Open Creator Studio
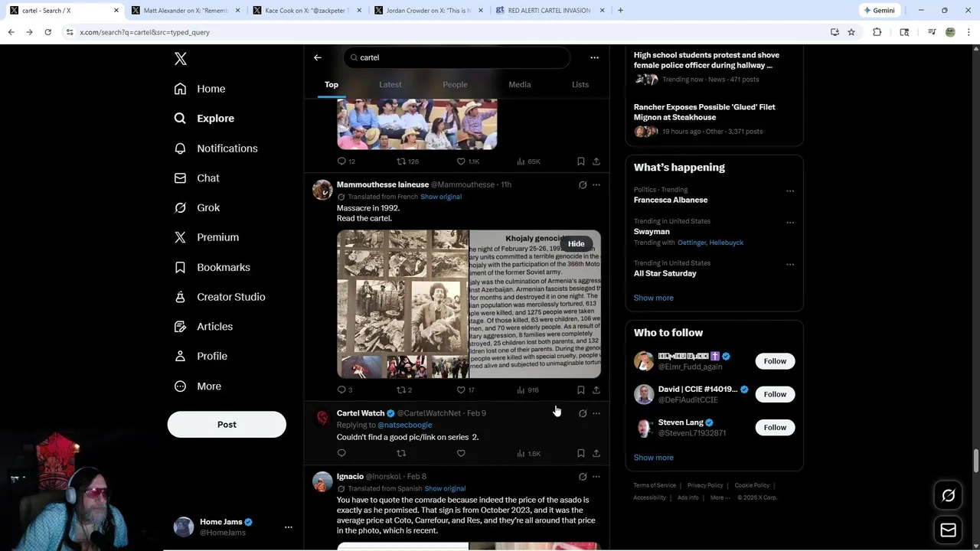980x551 pixels. click(219, 297)
